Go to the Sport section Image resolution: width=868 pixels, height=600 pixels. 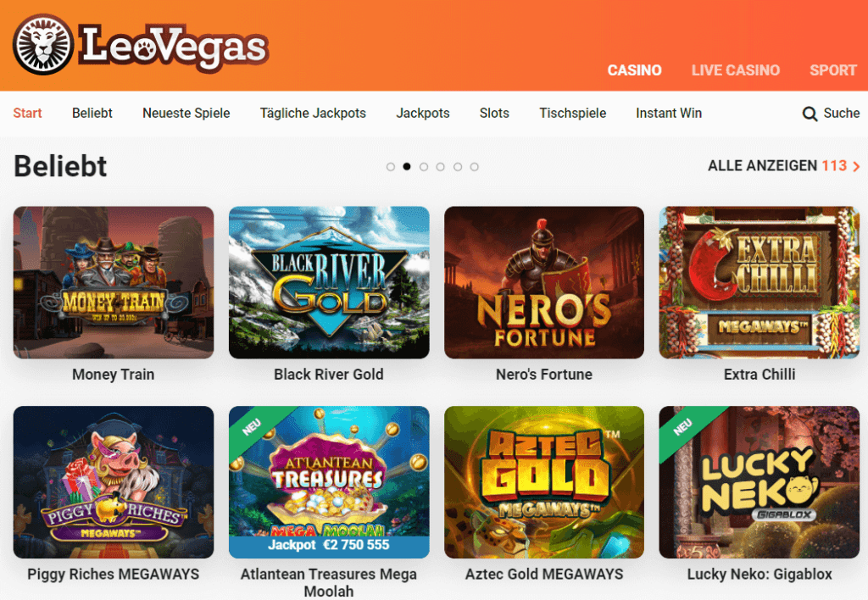[832, 70]
